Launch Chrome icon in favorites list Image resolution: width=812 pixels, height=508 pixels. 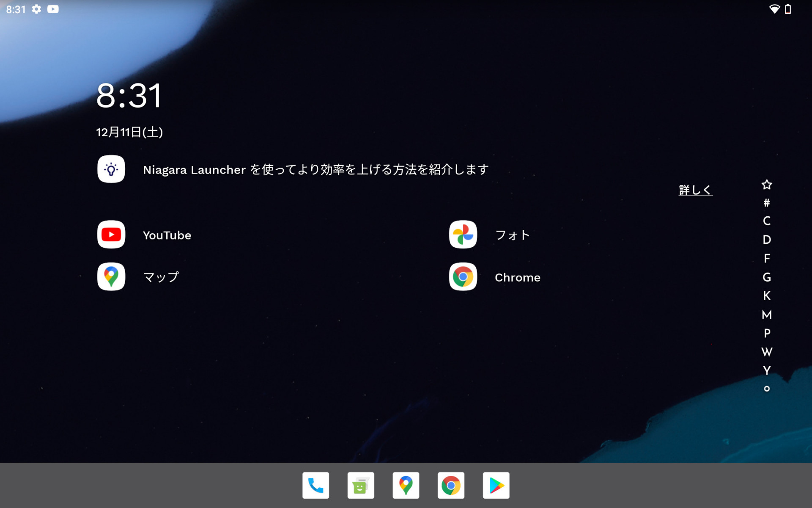[463, 277]
